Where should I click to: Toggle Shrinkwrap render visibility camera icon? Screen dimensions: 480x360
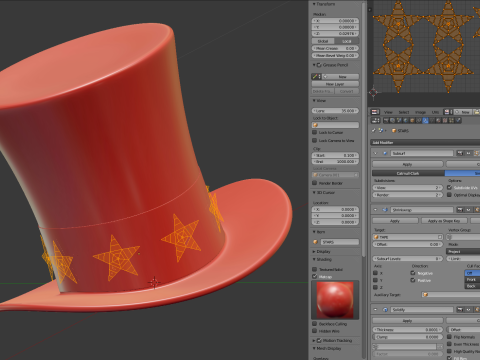click(460, 210)
